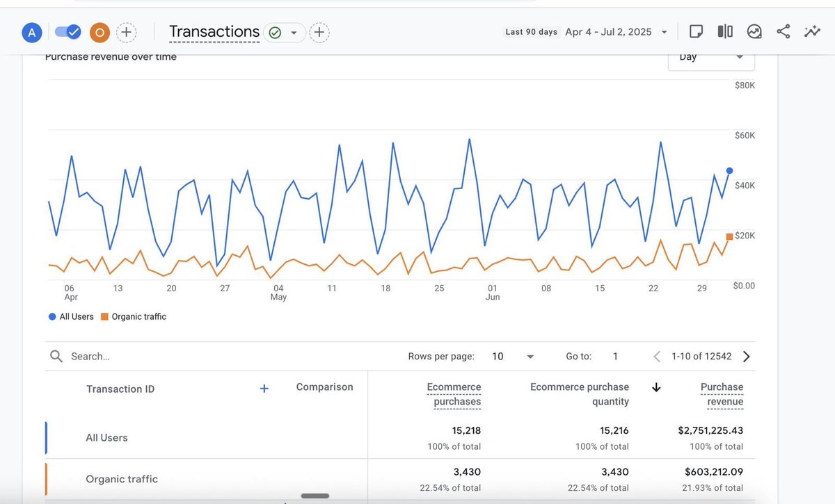
Task: Open the Insights sparkline icon
Action: pos(812,31)
